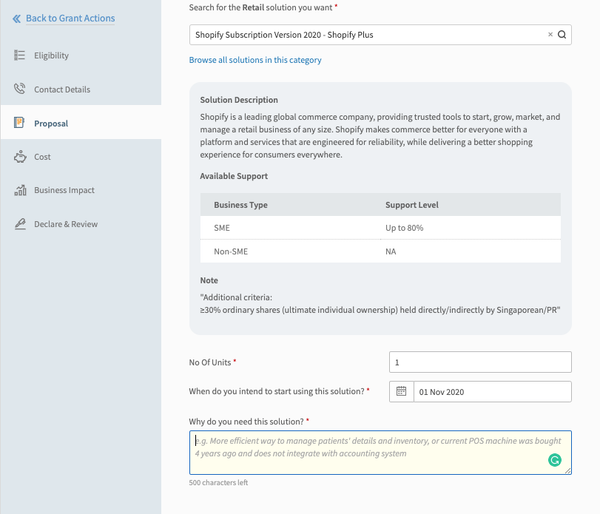Follow the Back to Grant Actions link
This screenshot has width=600, height=514.
pyautogui.click(x=70, y=18)
